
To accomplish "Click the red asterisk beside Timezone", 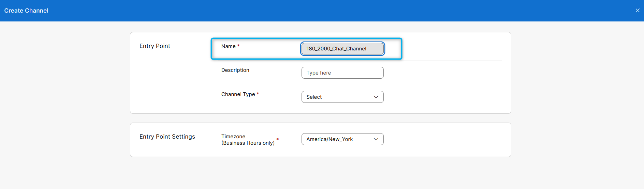I will [x=278, y=139].
